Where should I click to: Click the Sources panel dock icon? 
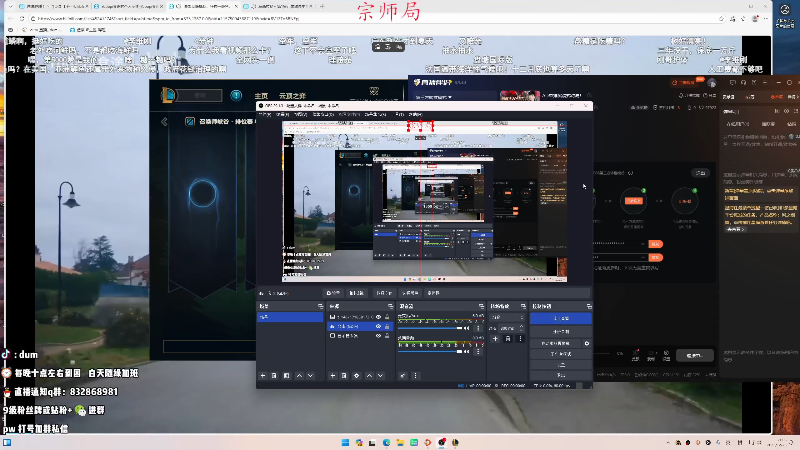tap(390, 306)
